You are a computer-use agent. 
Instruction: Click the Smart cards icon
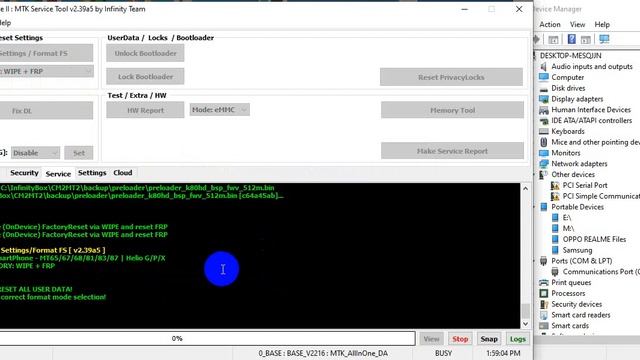[x=544, y=326]
